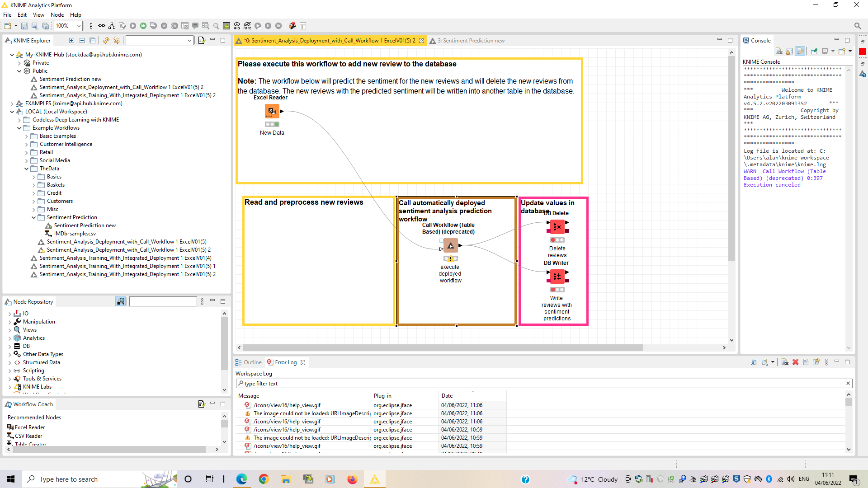Click the Error Log filter text field
Viewport: 868px width, 488px height.
click(x=544, y=383)
